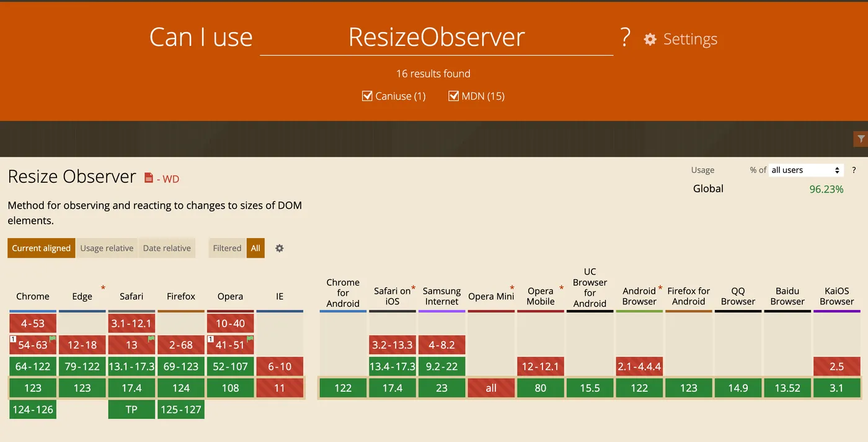Click the ResizeObserver search field
This screenshot has width=868, height=442.
point(436,37)
